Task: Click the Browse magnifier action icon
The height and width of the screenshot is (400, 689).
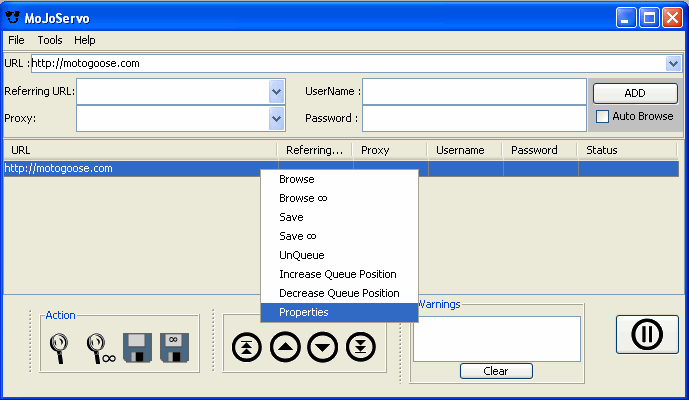Action: 60,347
